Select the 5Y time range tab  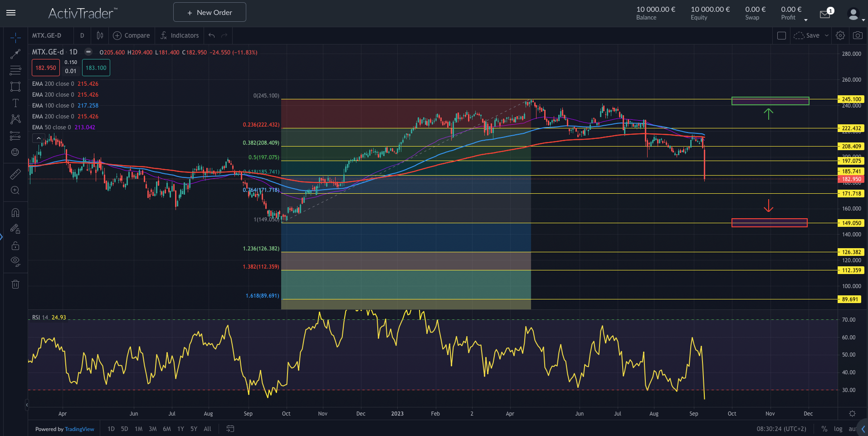click(194, 429)
